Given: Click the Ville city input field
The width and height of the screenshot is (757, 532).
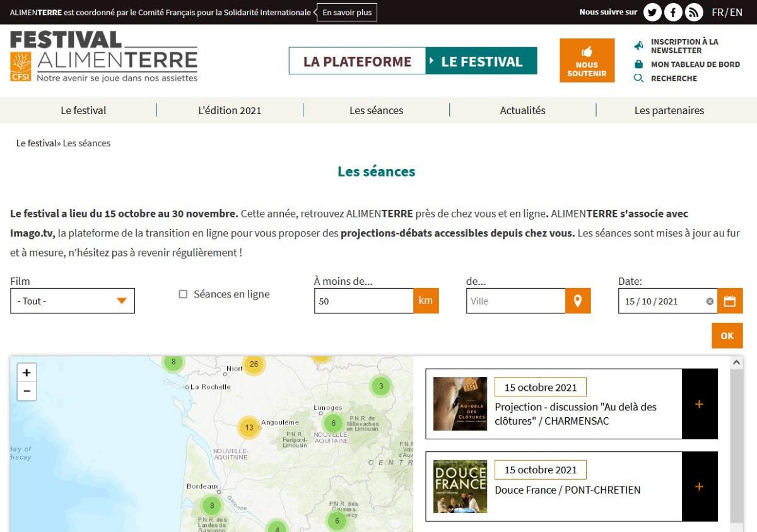Looking at the screenshot, I should coord(516,301).
